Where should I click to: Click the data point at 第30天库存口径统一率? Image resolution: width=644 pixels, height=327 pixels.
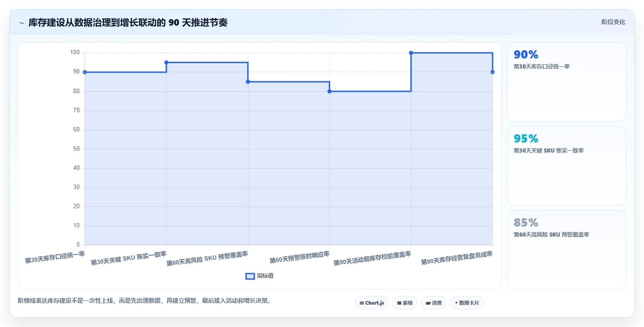pos(85,72)
